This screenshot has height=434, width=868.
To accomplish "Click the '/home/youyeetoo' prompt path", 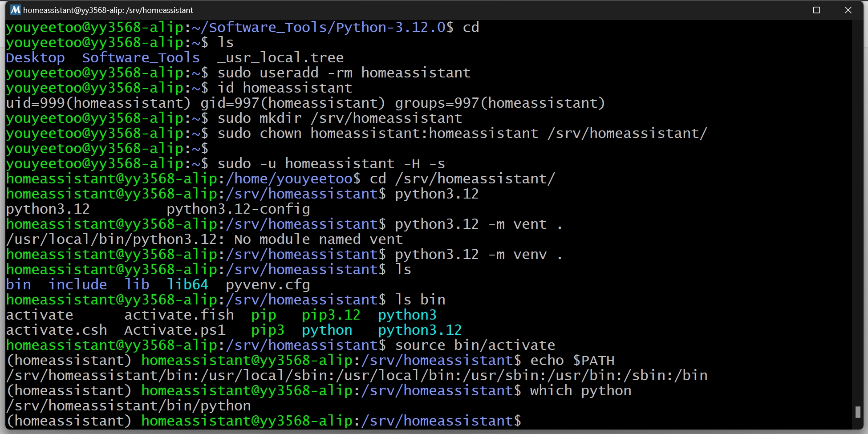I will click(289, 178).
